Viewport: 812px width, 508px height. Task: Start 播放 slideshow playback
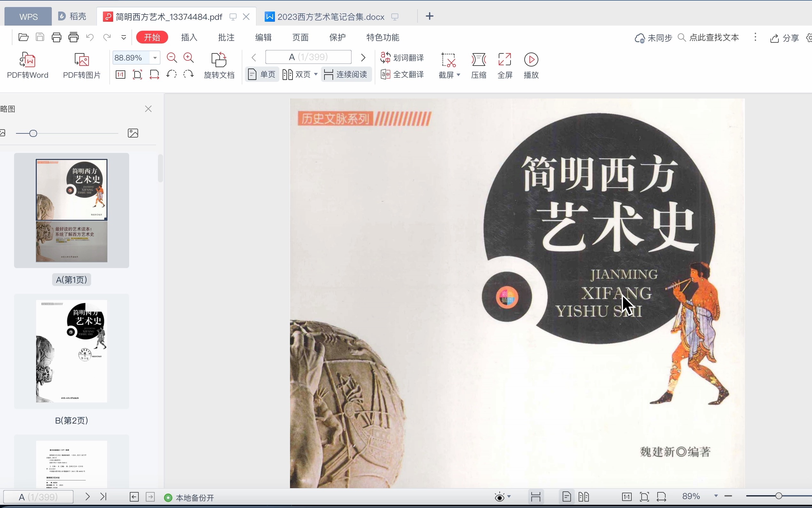click(x=531, y=66)
